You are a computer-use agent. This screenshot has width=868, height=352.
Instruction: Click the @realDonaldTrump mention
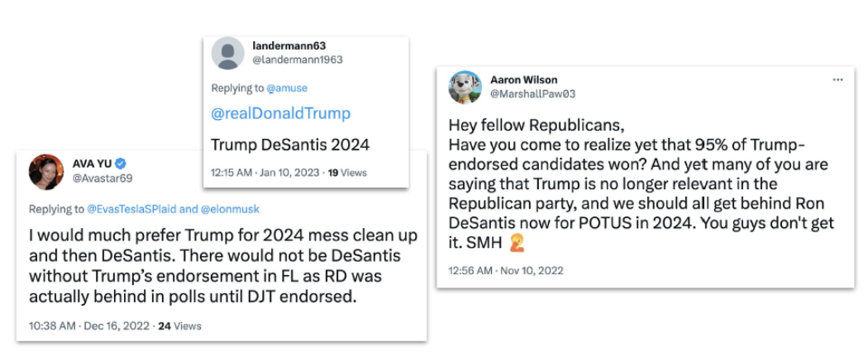[x=281, y=113]
